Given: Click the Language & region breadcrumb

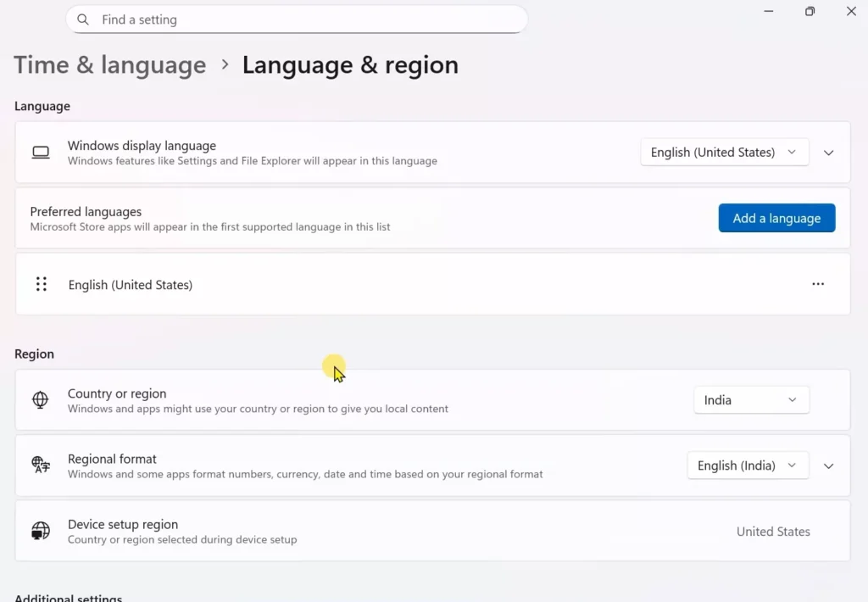Looking at the screenshot, I should [x=350, y=64].
